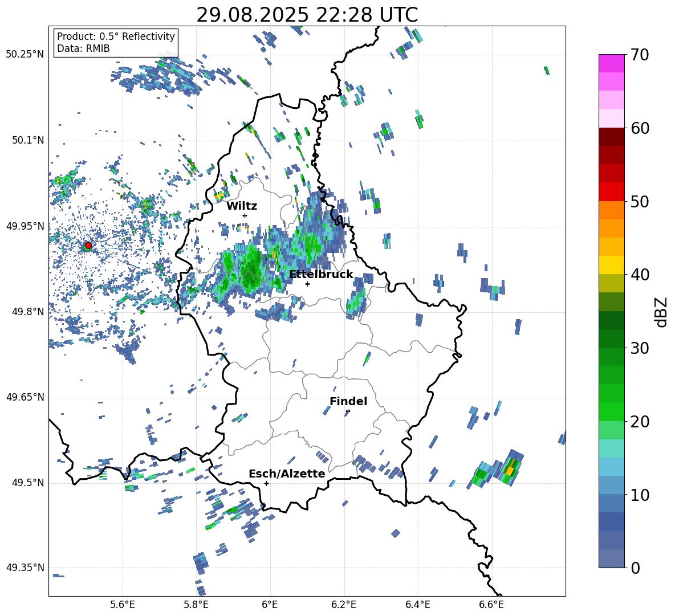Click the 49.65°N latitude label
Viewport: 675px width, 616px height.
point(25,397)
